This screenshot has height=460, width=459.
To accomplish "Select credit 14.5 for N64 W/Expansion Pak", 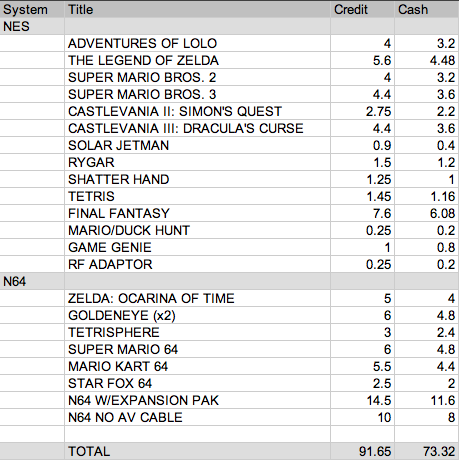I will tap(362, 400).
